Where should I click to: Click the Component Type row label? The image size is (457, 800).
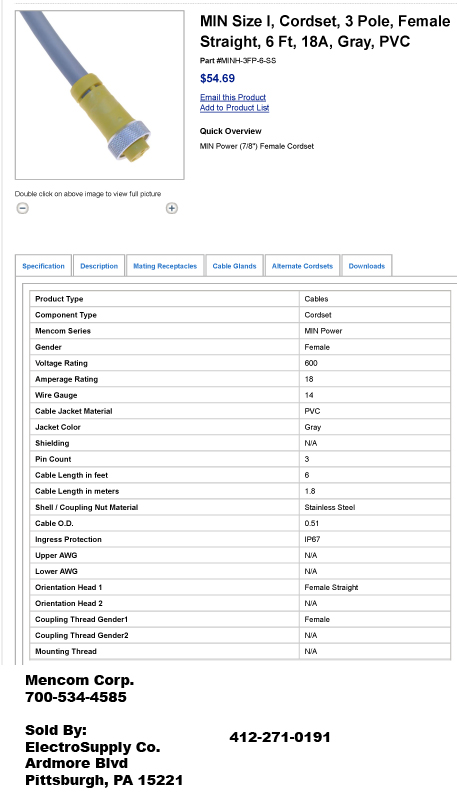(66, 315)
